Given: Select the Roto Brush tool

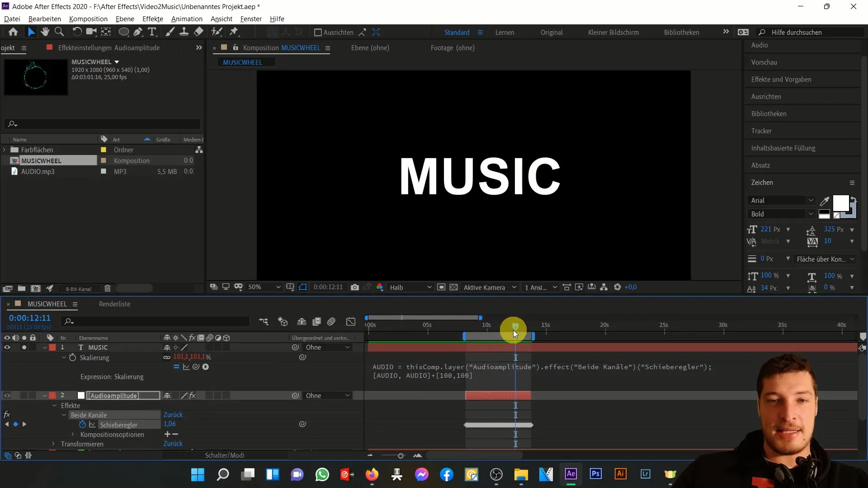Looking at the screenshot, I should 217,32.
